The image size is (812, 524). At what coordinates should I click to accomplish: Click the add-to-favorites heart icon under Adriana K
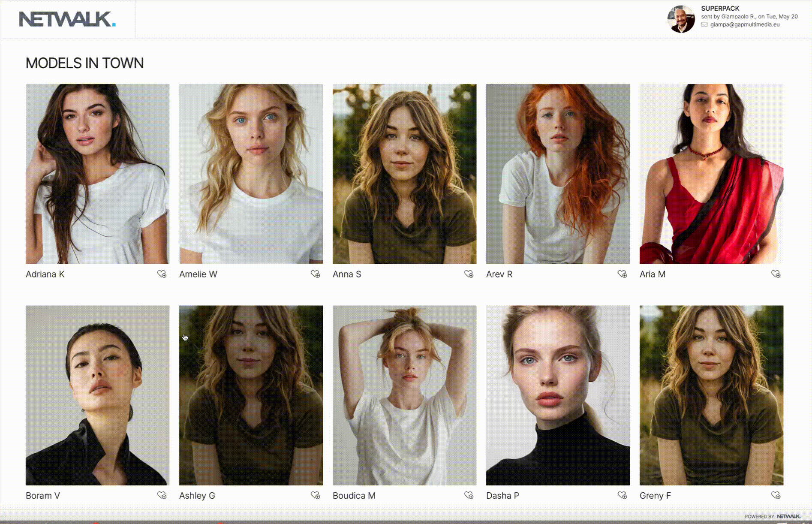click(162, 274)
